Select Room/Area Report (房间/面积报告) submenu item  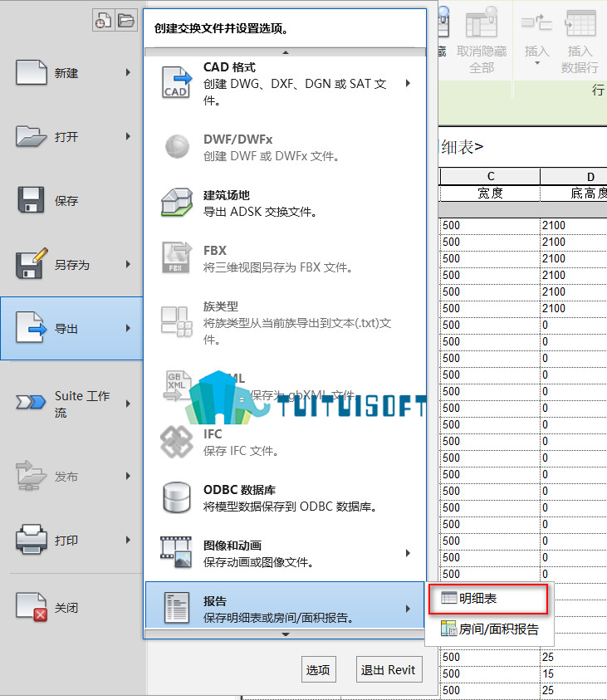(x=489, y=629)
